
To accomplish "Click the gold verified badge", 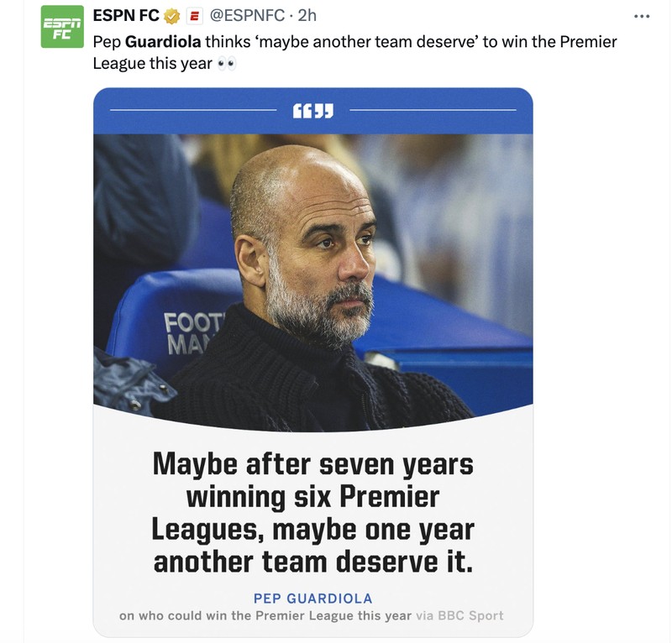I will pyautogui.click(x=172, y=16).
